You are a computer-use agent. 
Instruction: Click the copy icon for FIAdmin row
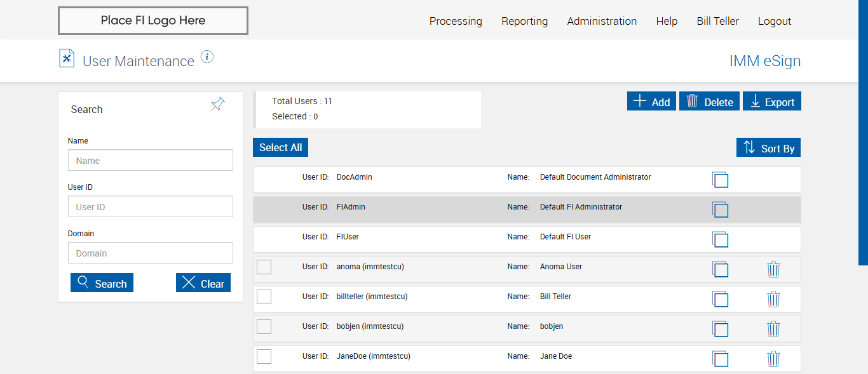pos(720,210)
